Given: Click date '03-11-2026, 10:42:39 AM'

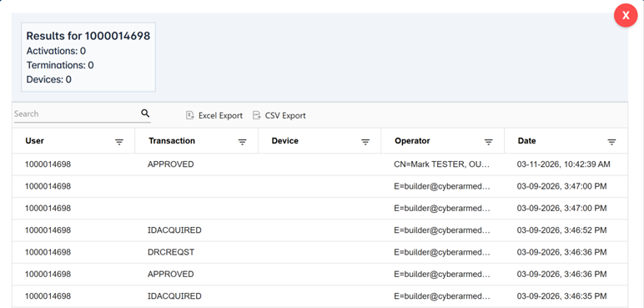Looking at the screenshot, I should pyautogui.click(x=564, y=164).
